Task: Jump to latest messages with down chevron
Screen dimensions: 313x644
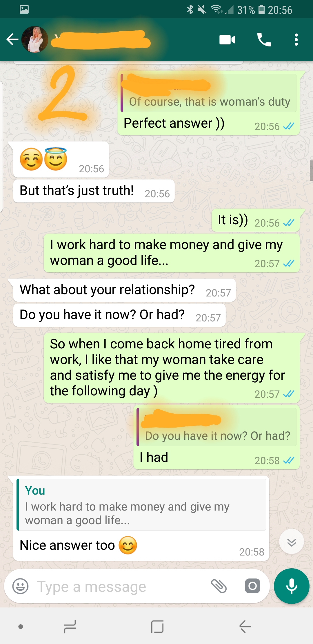Action: click(x=292, y=542)
